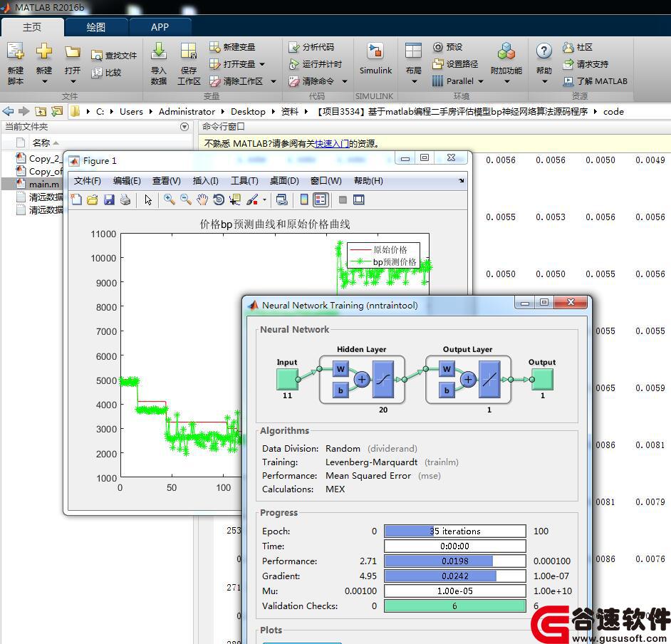Go up one folder level
Image resolution: width=671 pixels, height=644 pixels.
tap(41, 112)
